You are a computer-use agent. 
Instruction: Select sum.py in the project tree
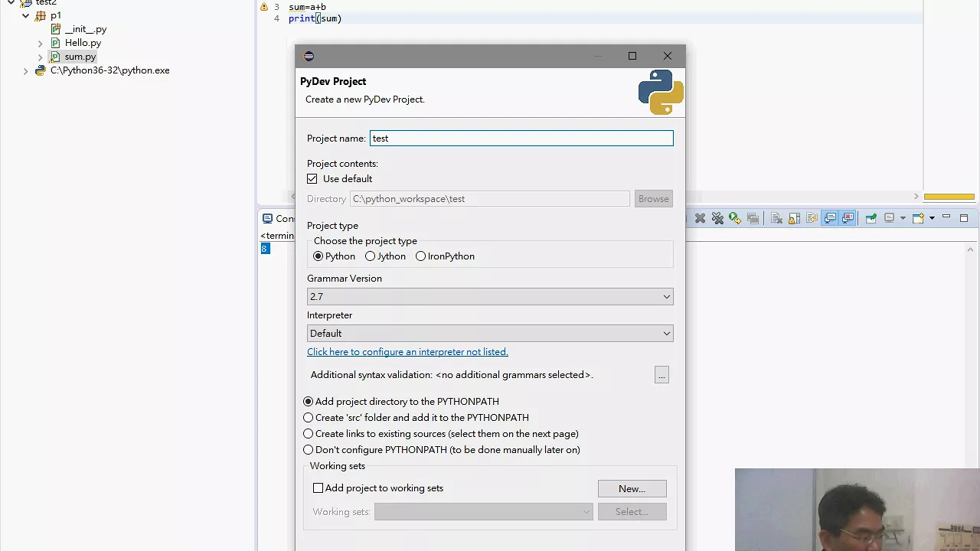(x=80, y=57)
